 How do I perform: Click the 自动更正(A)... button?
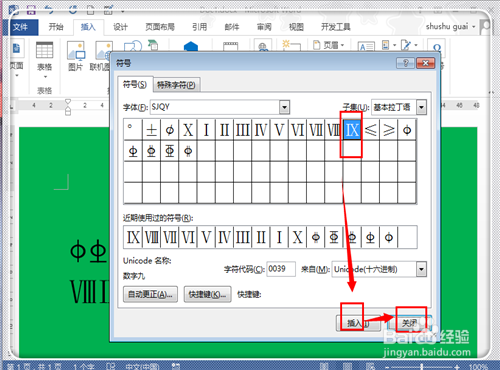tap(150, 294)
